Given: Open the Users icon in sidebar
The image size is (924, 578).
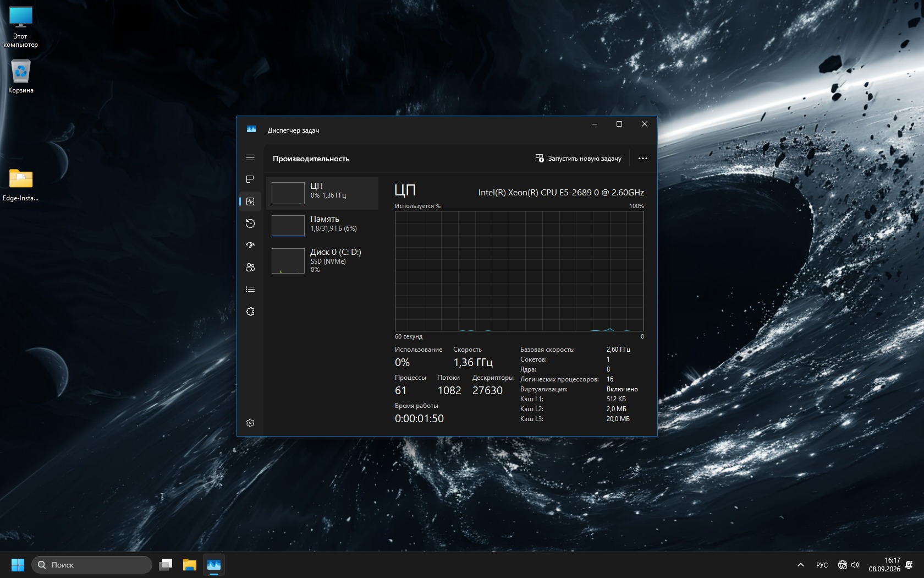Looking at the screenshot, I should 250,268.
